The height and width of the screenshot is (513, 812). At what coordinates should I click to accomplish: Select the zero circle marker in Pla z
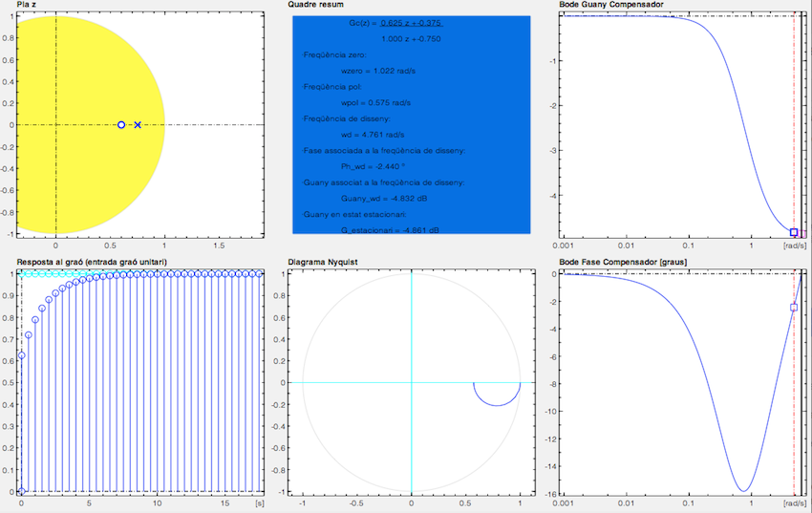121,125
